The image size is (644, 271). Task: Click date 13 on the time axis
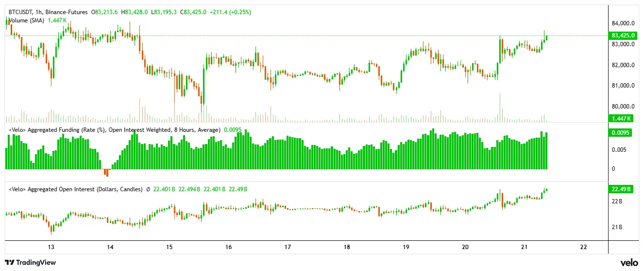click(51, 247)
